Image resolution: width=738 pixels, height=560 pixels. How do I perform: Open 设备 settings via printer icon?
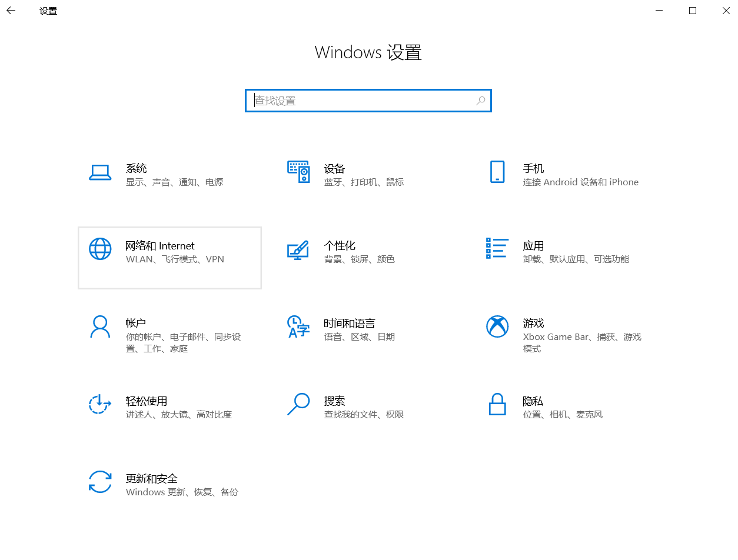(298, 172)
